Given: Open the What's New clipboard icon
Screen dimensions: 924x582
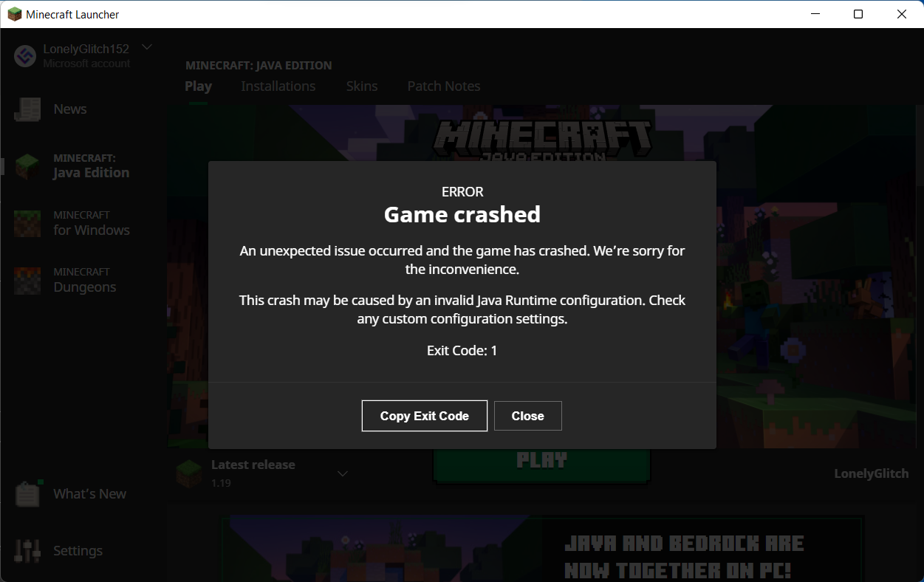Looking at the screenshot, I should point(27,493).
